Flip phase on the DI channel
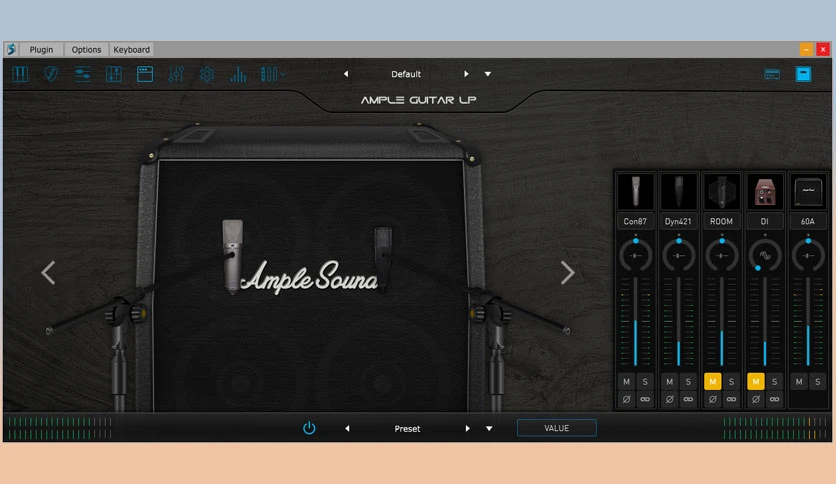The height and width of the screenshot is (484, 836). point(756,399)
